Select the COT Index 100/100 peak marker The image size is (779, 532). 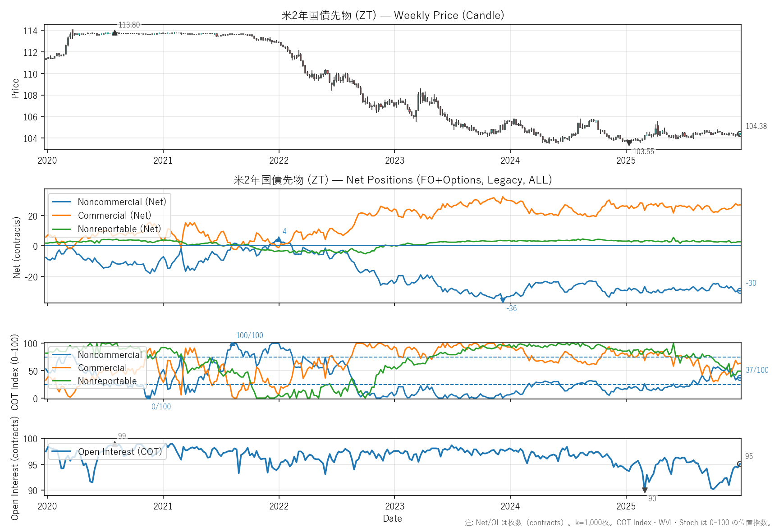(233, 344)
